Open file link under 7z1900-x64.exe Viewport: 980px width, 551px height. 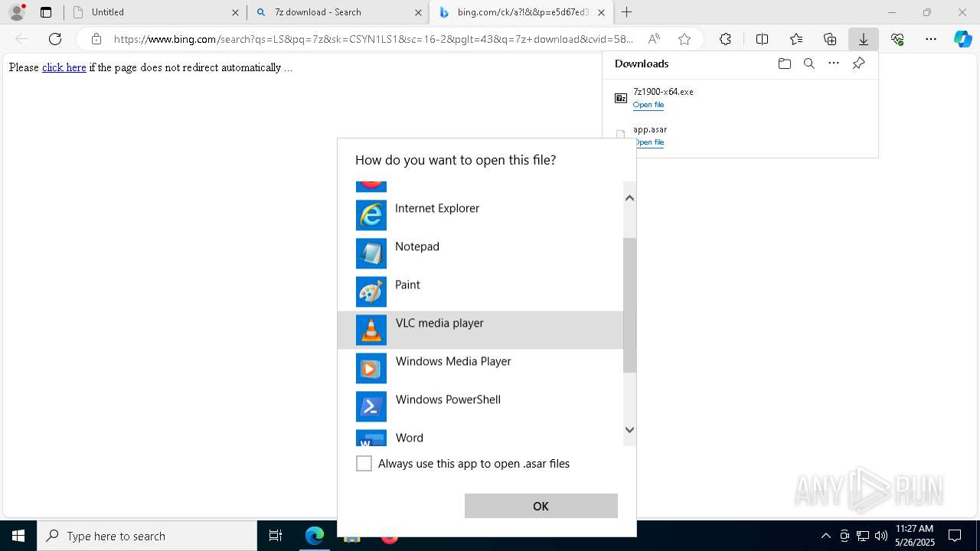(x=648, y=105)
